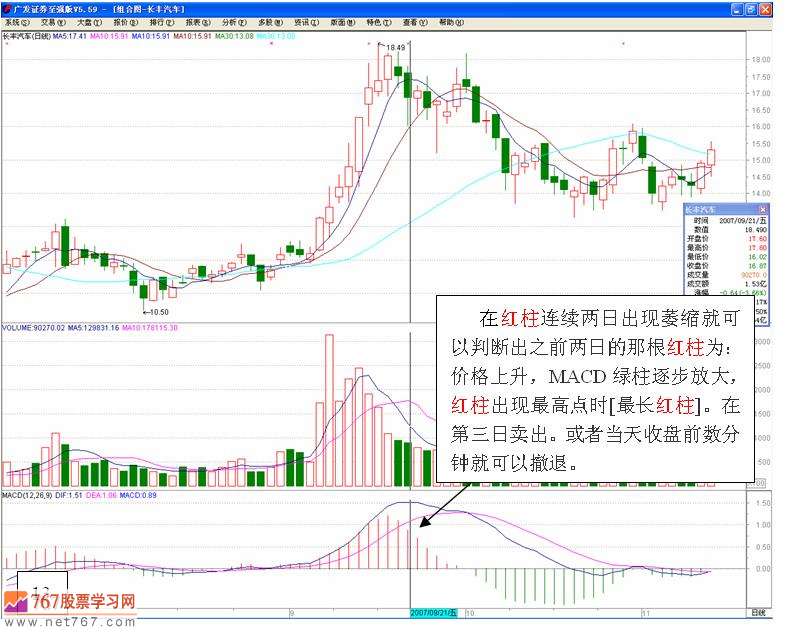Click the MACD(12,26,9) indicator label

coord(27,495)
